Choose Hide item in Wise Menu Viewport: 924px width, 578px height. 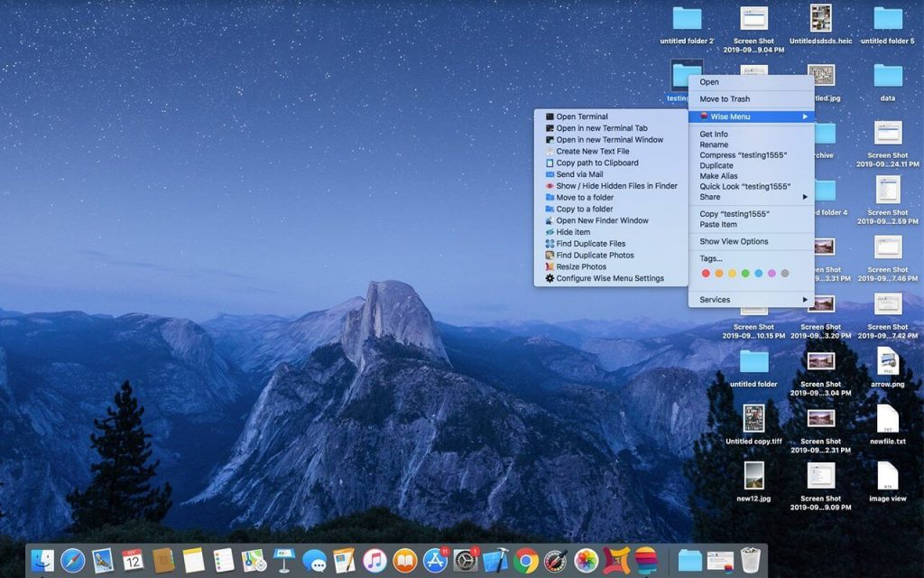click(x=573, y=232)
